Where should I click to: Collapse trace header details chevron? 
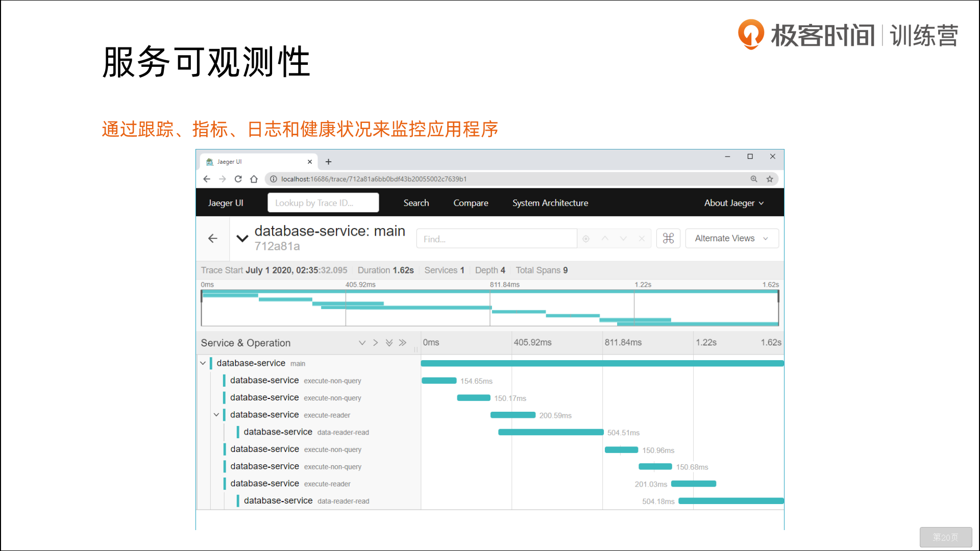pos(242,238)
